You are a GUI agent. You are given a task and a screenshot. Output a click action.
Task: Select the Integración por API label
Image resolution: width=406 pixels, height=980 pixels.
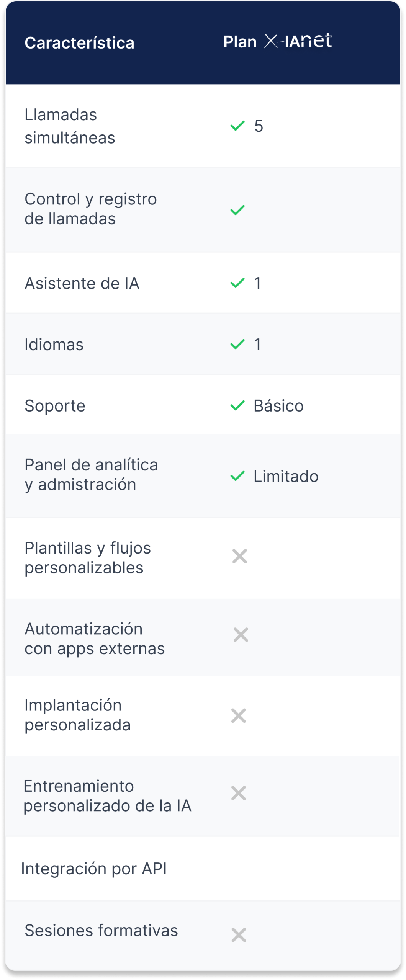pos(94,869)
